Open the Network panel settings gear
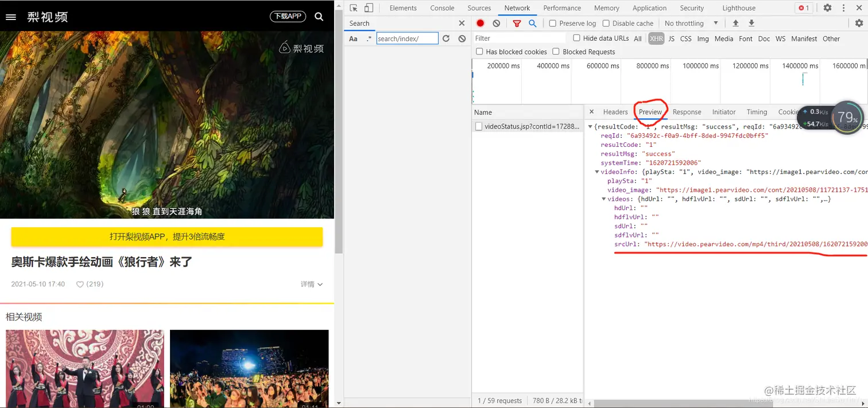Viewport: 868px width, 408px height. point(859,24)
